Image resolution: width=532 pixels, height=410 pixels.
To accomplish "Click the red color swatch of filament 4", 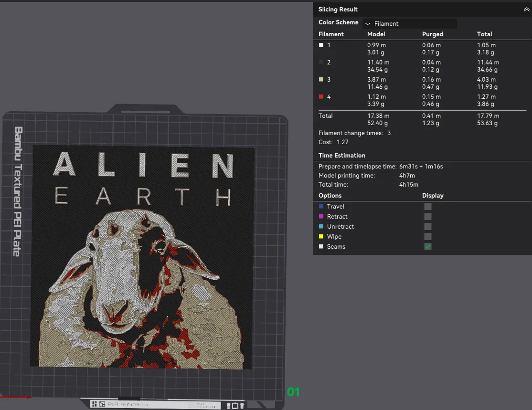I will 321,96.
